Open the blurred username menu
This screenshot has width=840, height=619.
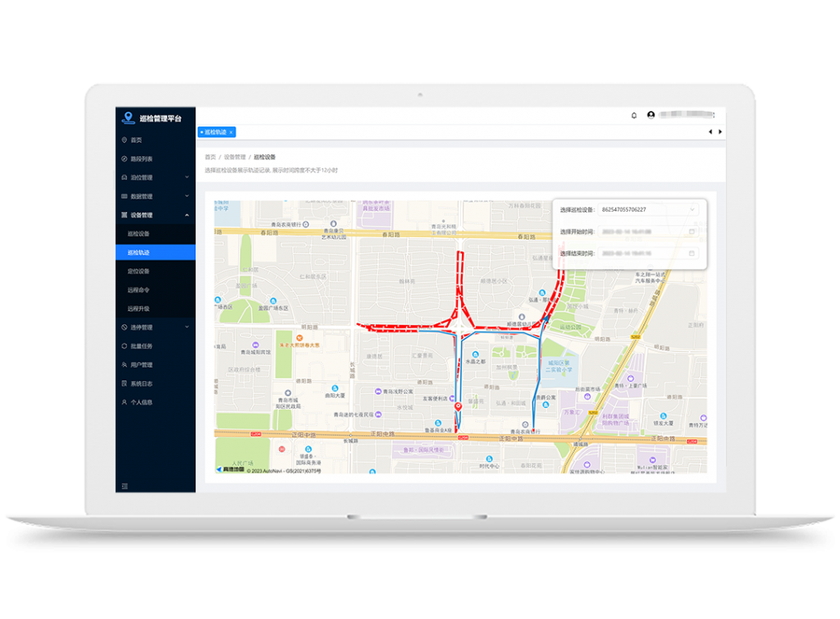(x=687, y=114)
